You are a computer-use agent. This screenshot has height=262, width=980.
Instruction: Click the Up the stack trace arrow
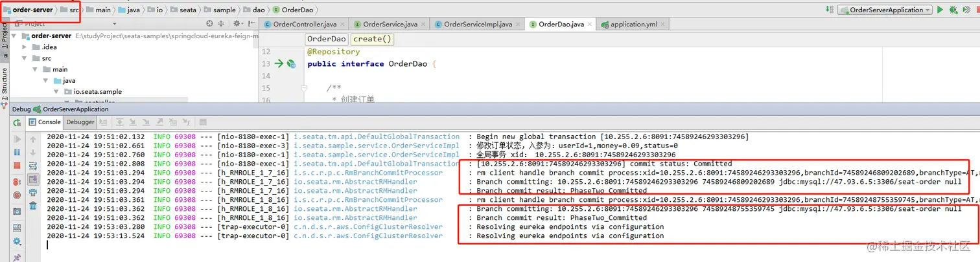click(x=33, y=139)
